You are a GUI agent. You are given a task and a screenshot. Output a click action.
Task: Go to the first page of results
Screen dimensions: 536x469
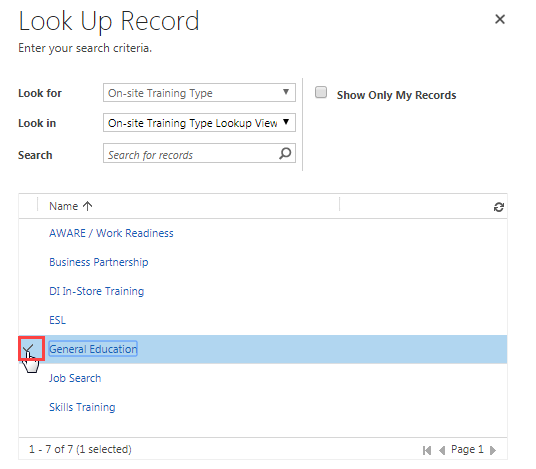pyautogui.click(x=427, y=450)
